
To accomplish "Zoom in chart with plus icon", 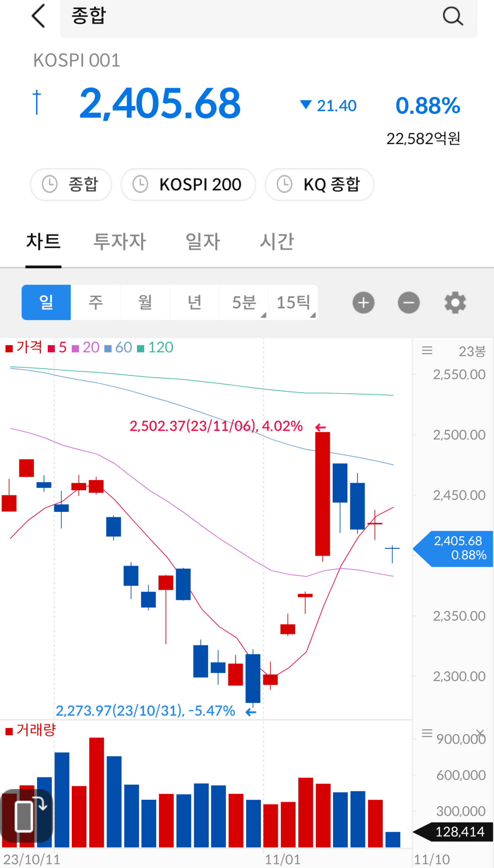I will (363, 302).
